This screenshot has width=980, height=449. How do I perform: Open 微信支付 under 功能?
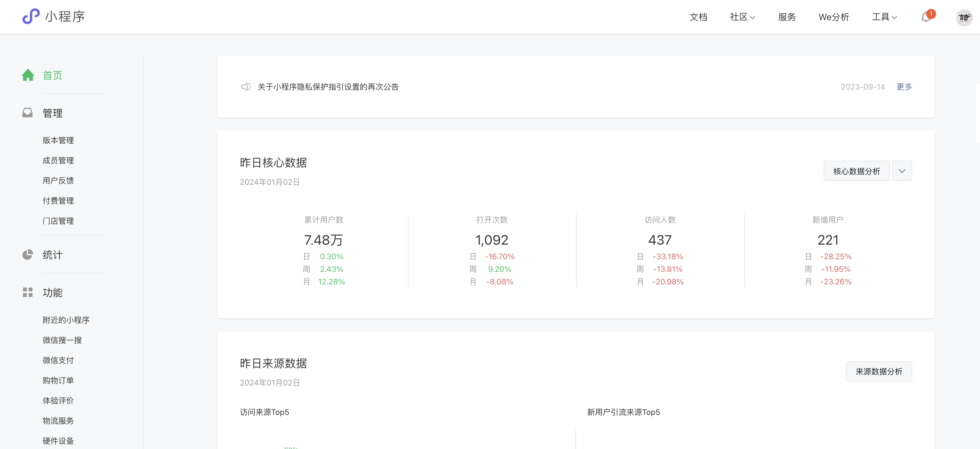pyautogui.click(x=58, y=361)
